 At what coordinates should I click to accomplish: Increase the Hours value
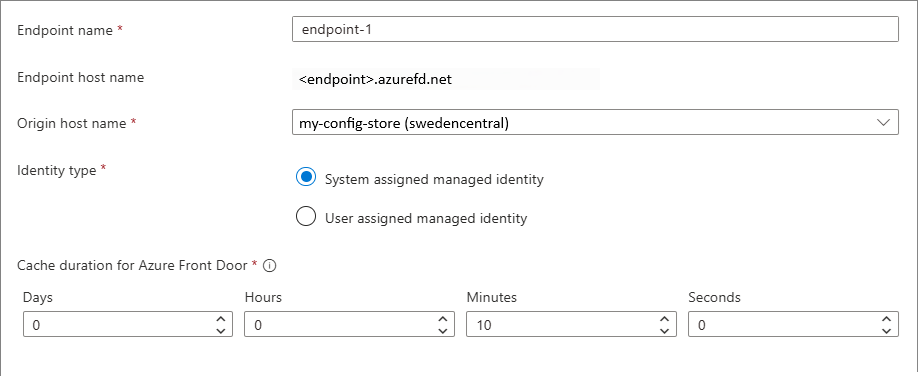pyautogui.click(x=443, y=319)
